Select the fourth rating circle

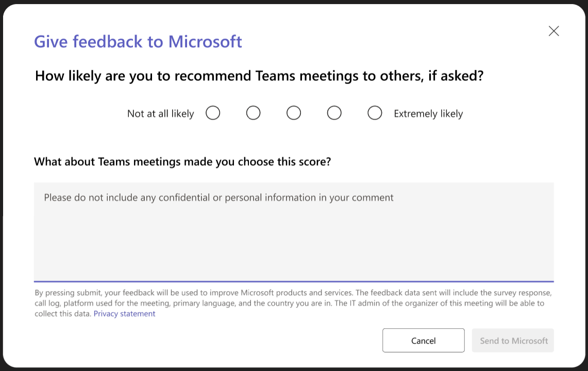point(334,113)
